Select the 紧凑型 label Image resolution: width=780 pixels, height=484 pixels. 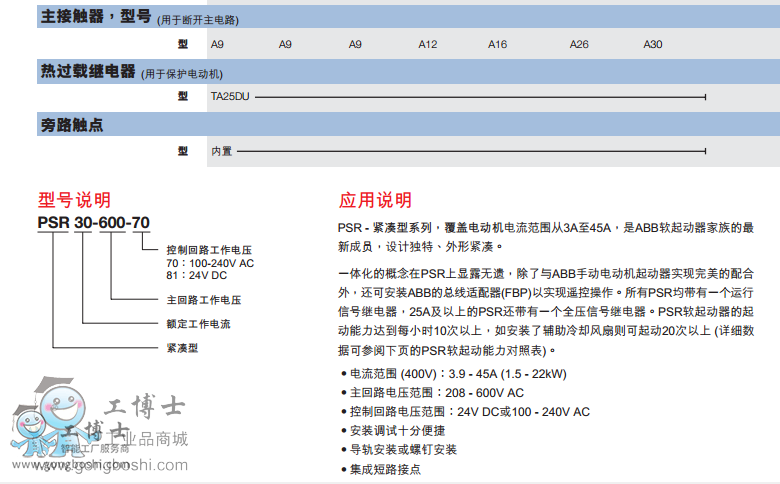(x=182, y=348)
